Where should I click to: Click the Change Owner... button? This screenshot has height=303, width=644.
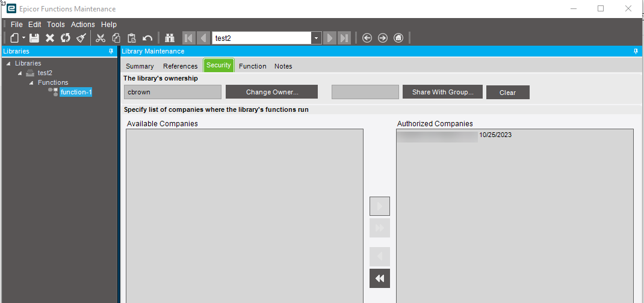click(x=272, y=92)
